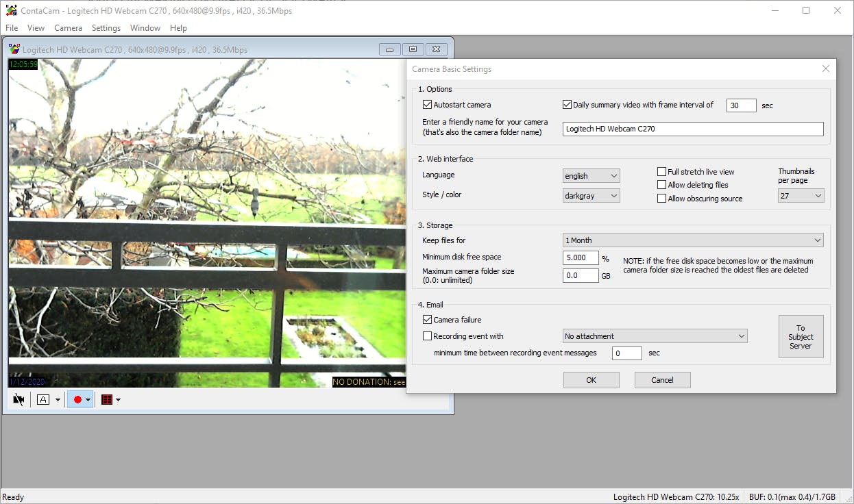This screenshot has width=854, height=504.
Task: Enable Full stretch live view
Action: click(x=662, y=172)
